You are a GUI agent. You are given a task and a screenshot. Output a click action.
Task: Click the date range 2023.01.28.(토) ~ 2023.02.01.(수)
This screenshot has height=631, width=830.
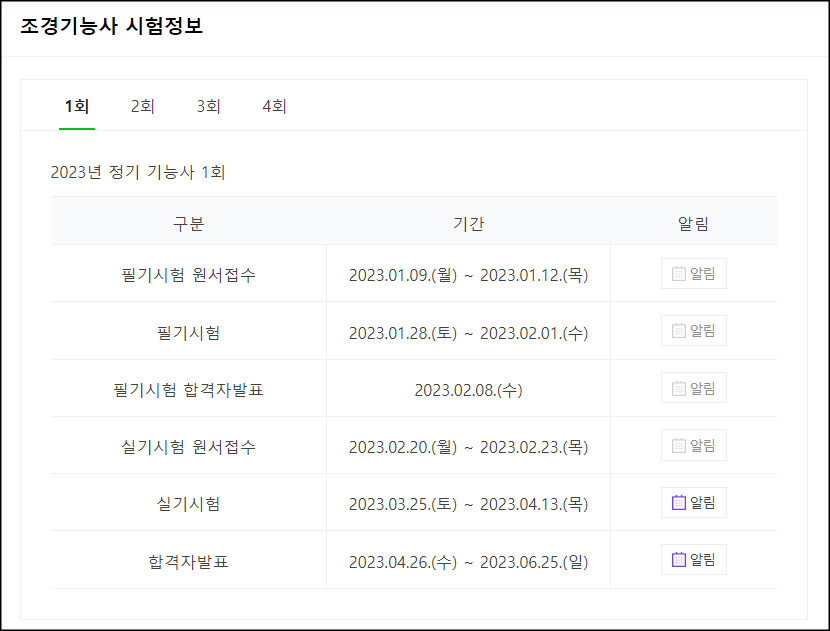[468, 332]
